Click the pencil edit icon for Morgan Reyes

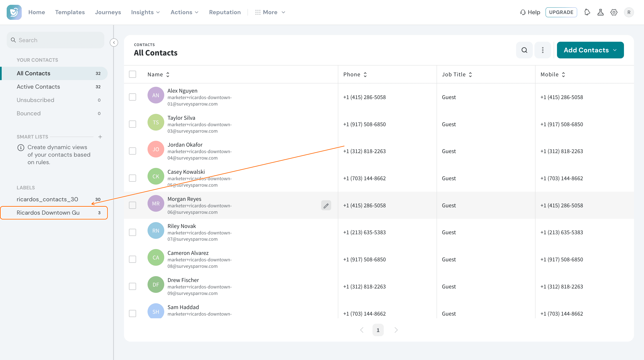(x=326, y=205)
